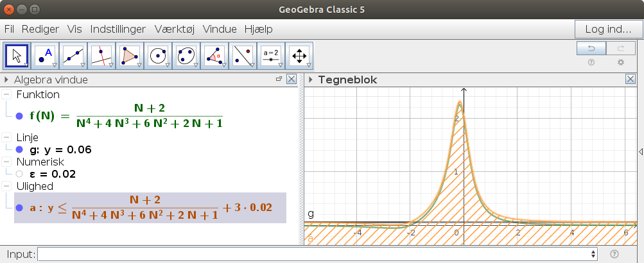The width and height of the screenshot is (644, 263).
Task: Open the Vis menu
Action: pos(74,29)
